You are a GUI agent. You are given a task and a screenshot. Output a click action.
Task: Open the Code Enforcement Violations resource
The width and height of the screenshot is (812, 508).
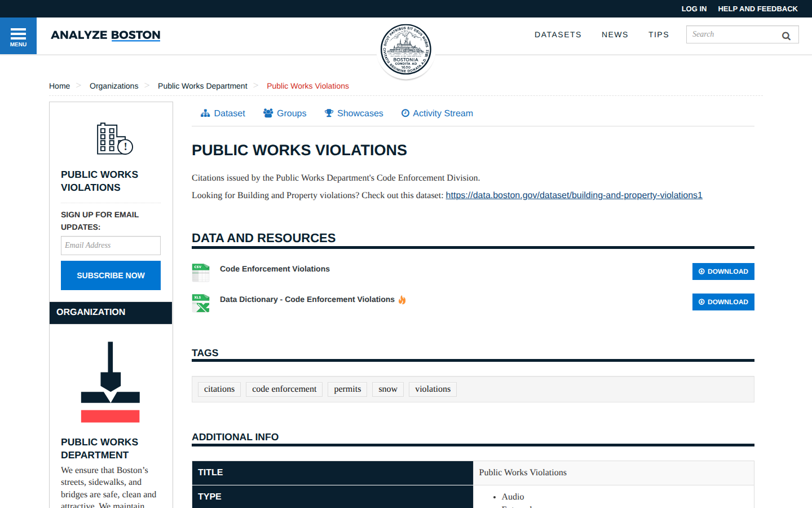[275, 269]
